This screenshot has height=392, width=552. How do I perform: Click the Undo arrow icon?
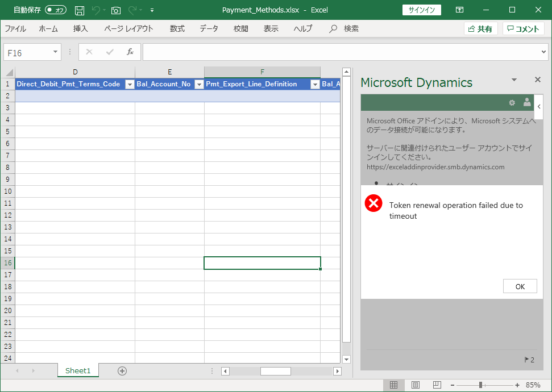point(96,10)
